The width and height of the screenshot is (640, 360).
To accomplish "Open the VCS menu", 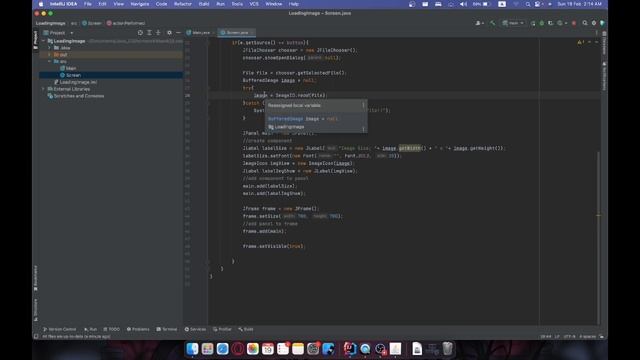I will coord(254,4).
